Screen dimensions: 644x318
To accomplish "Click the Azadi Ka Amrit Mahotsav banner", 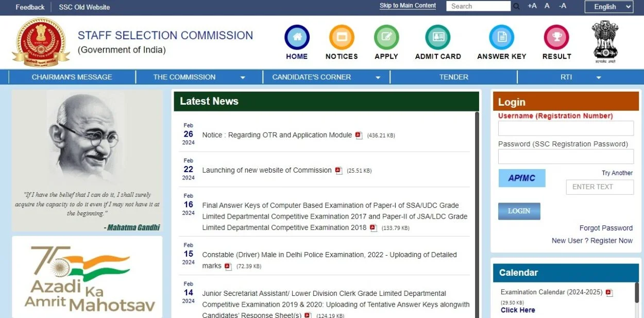I will coord(87,277).
